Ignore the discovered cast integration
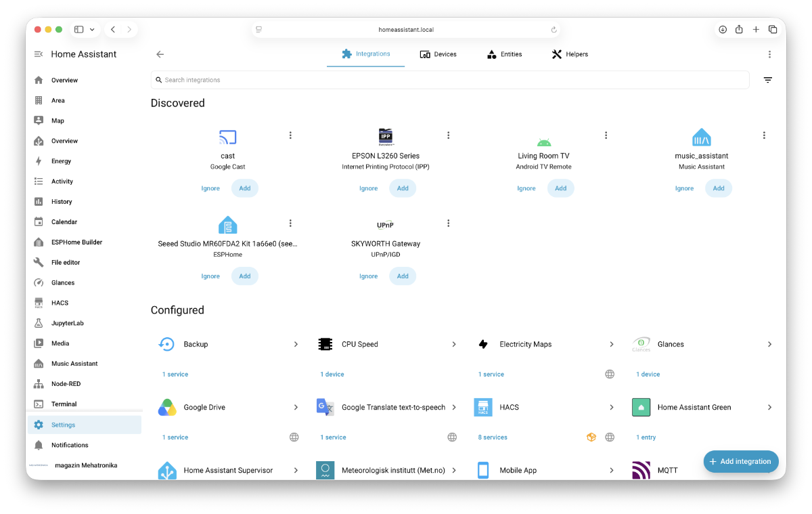Viewport: 812px width, 514px height. (x=210, y=188)
